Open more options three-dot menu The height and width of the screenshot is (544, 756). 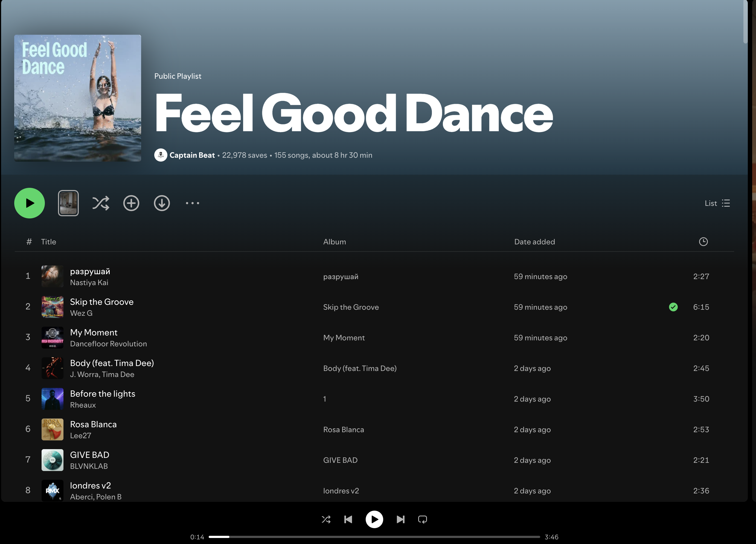192,203
